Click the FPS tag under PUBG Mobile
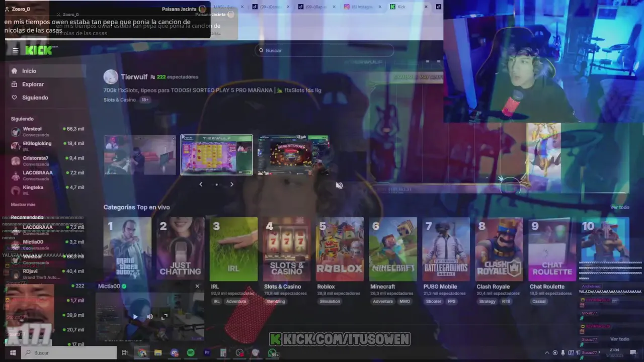The image size is (644, 362). [x=451, y=301]
